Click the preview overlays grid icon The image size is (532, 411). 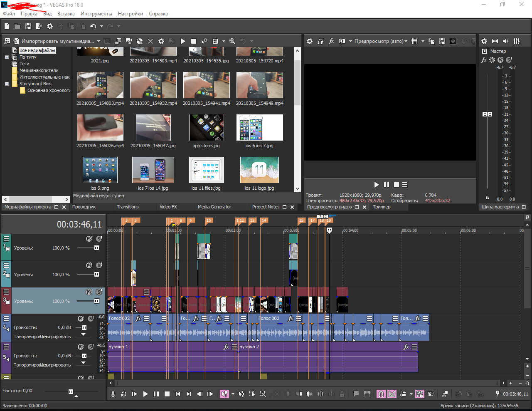(x=414, y=41)
